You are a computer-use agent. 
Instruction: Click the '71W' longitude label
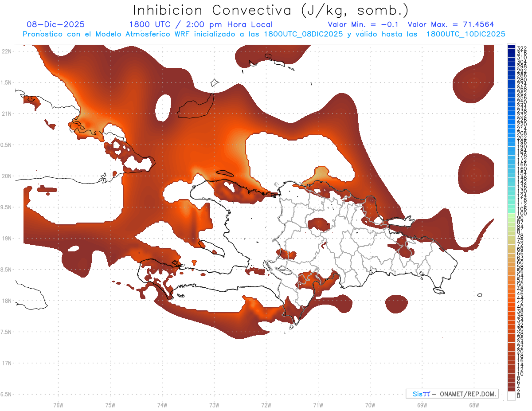[x=318, y=405]
